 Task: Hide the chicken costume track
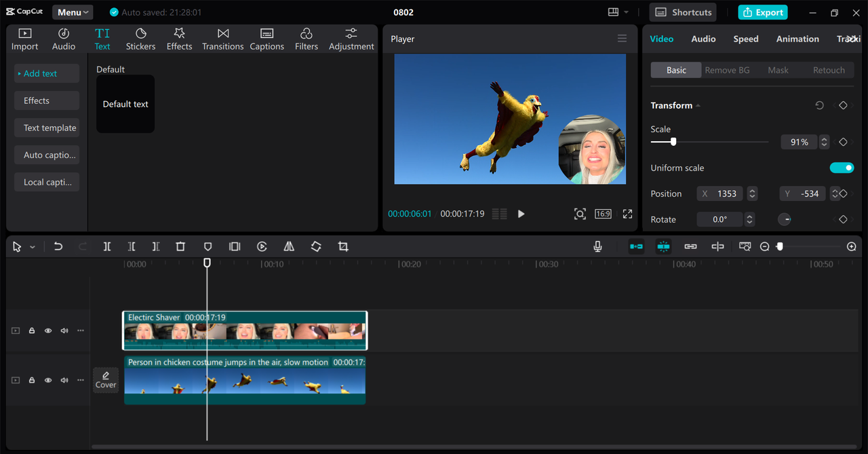pos(48,380)
